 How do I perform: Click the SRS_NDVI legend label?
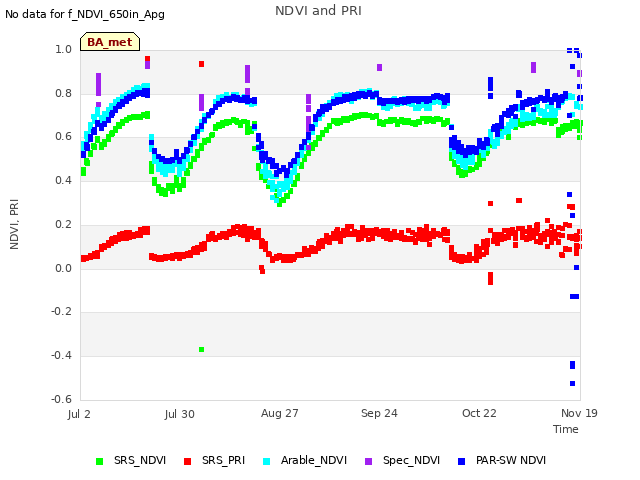[x=140, y=460]
